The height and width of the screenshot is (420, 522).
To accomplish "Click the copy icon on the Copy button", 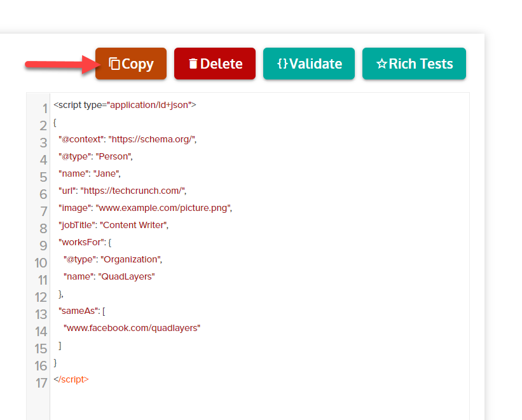I will tap(114, 64).
